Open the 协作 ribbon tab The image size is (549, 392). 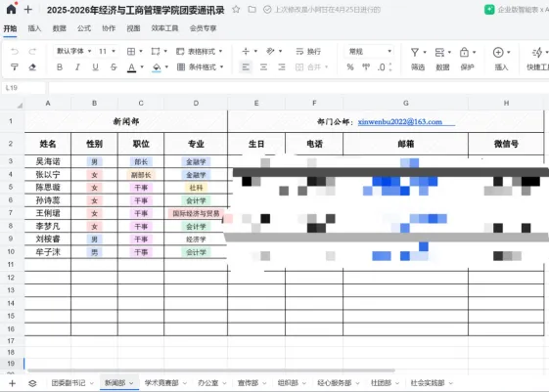click(x=109, y=28)
